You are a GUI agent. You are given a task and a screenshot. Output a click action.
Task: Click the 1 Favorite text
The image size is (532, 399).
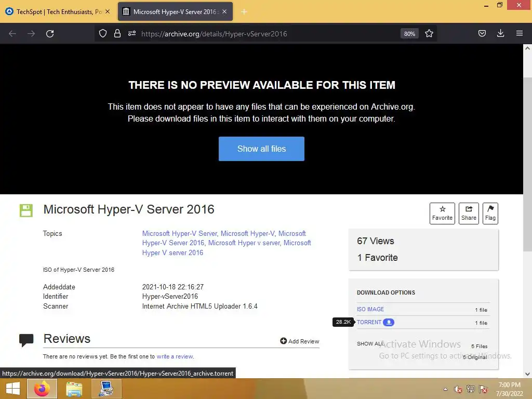[x=377, y=258]
